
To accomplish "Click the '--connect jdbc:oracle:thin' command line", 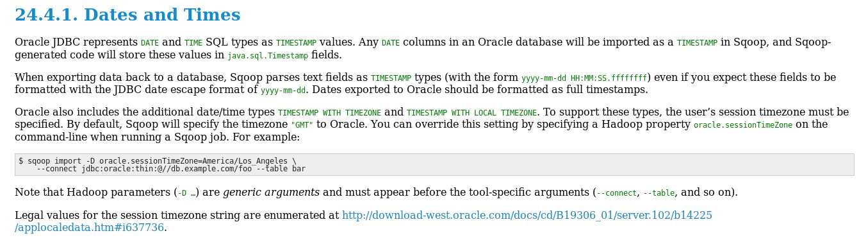I will pyautogui.click(x=171, y=169).
